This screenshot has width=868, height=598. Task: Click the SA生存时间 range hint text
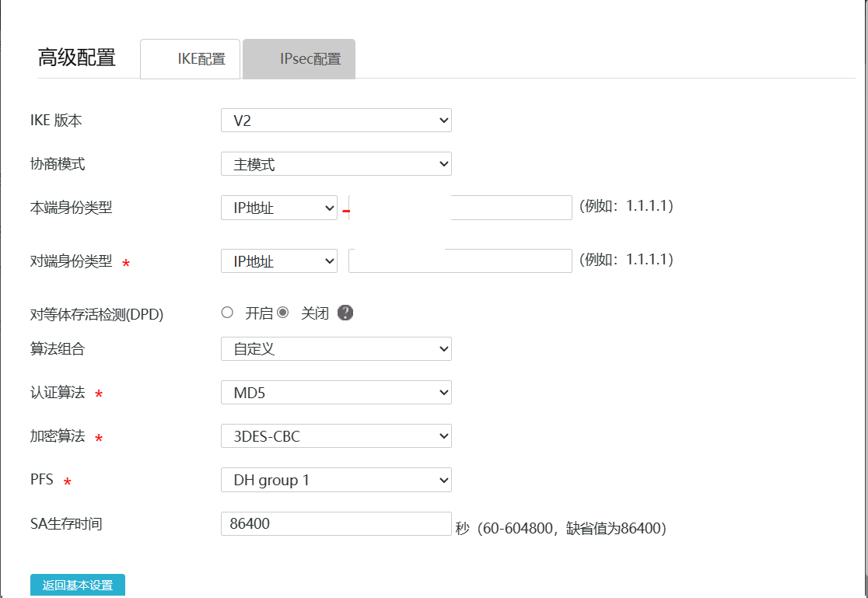(x=561, y=529)
